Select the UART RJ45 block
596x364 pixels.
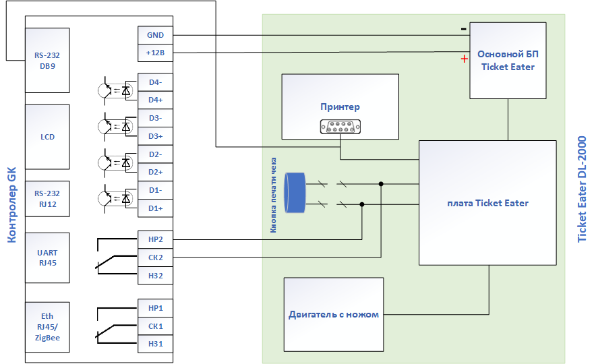point(47,257)
